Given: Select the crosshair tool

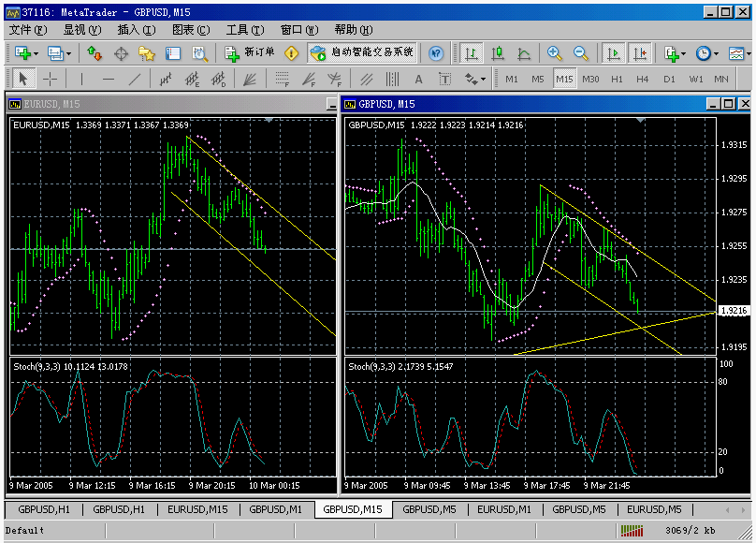Looking at the screenshot, I should click(50, 79).
